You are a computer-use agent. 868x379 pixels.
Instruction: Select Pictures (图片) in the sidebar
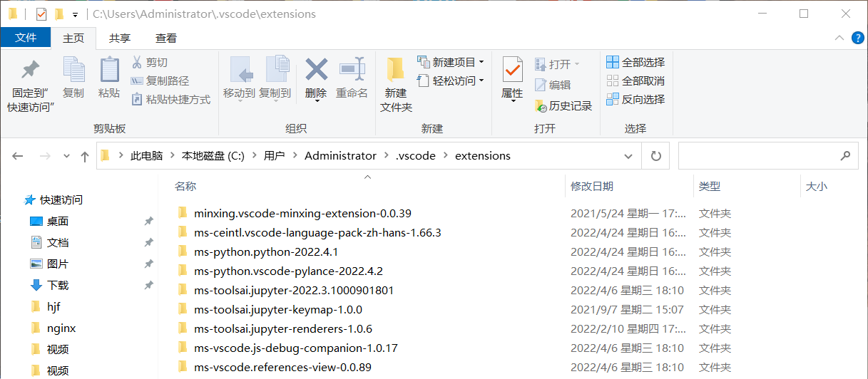pyautogui.click(x=49, y=264)
